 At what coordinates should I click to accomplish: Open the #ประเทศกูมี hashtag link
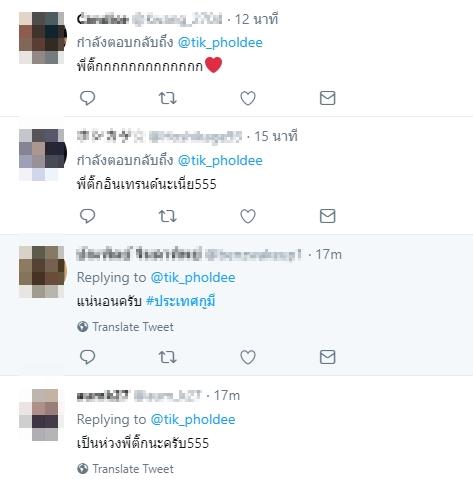[x=181, y=301]
